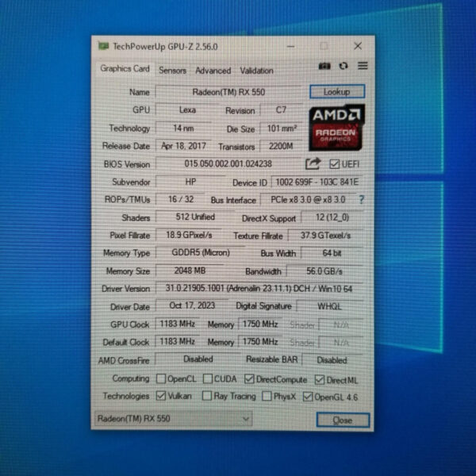Click the Bus Interface value PCIe x8 3.0
The height and width of the screenshot is (476, 476).
[308, 200]
